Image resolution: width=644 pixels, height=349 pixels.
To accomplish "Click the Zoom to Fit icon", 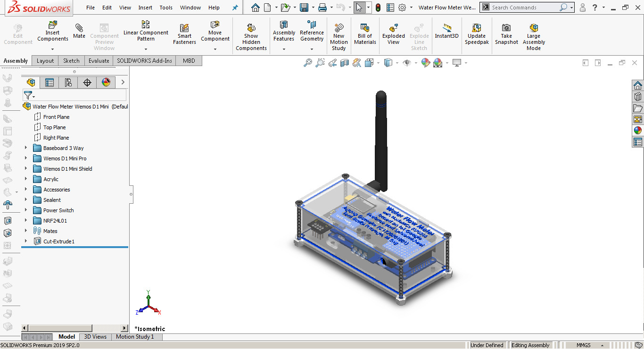I will pos(308,63).
